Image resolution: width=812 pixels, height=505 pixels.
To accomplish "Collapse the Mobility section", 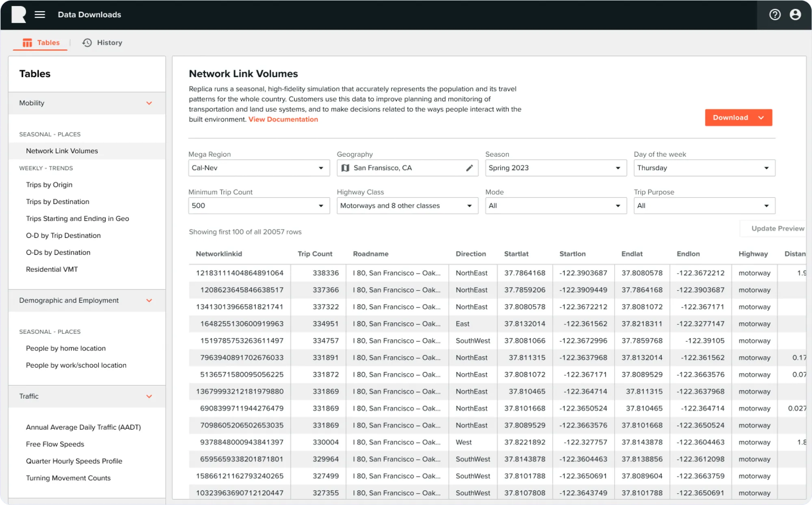I will (x=149, y=103).
